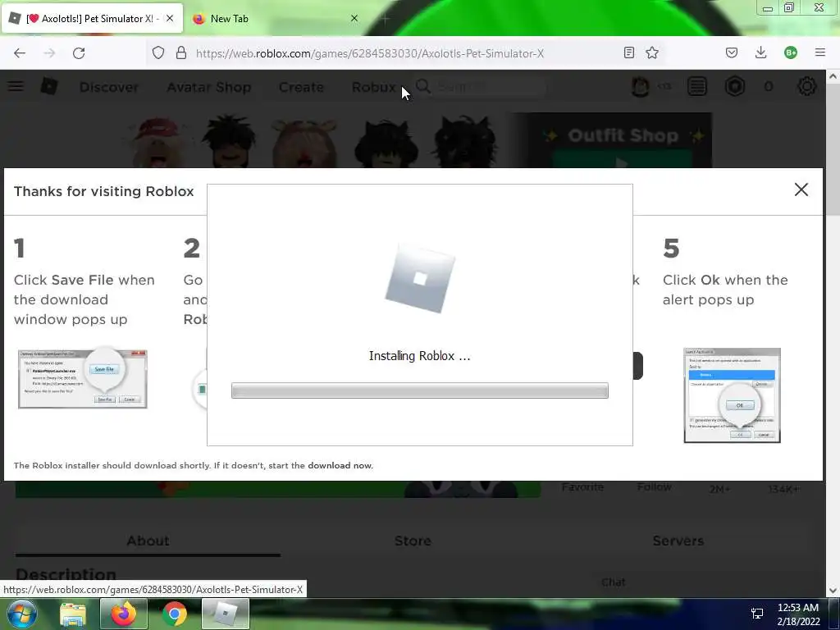The height and width of the screenshot is (630, 840).
Task: Go back with the browser back arrow
Action: coord(20,53)
